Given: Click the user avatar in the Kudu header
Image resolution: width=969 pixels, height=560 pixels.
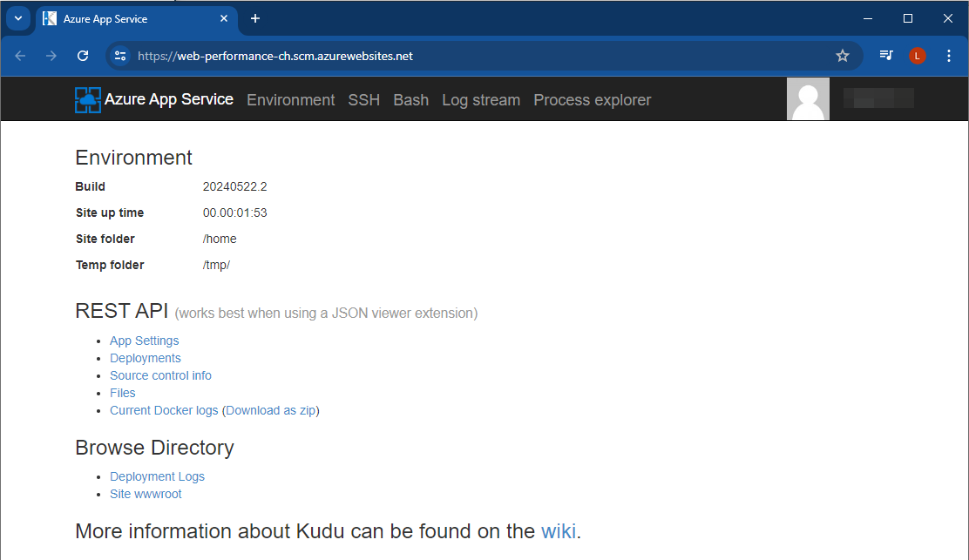Looking at the screenshot, I should (808, 98).
